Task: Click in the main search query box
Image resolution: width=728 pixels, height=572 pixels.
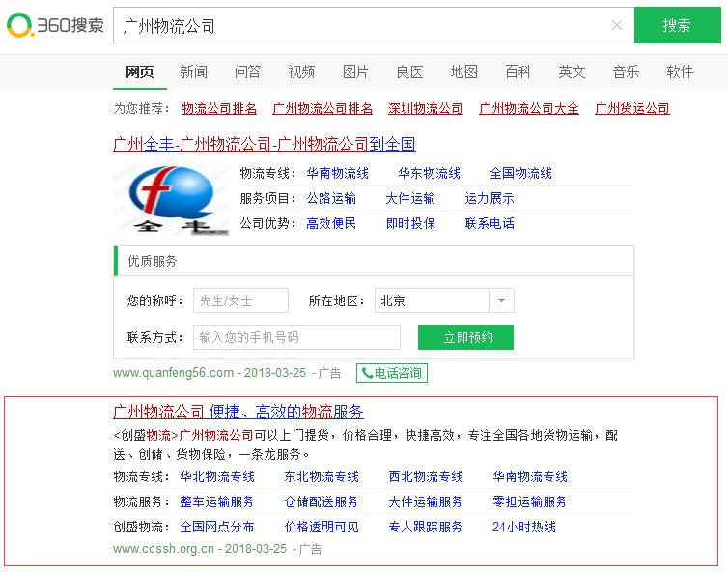Action: [357, 25]
